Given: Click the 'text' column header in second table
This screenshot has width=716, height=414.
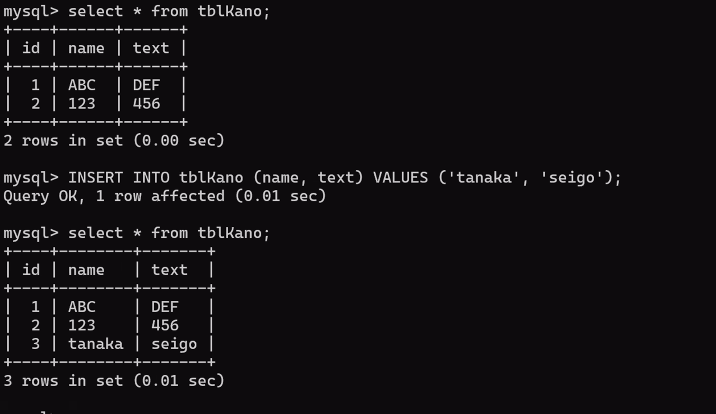Looking at the screenshot, I should tap(169, 270).
